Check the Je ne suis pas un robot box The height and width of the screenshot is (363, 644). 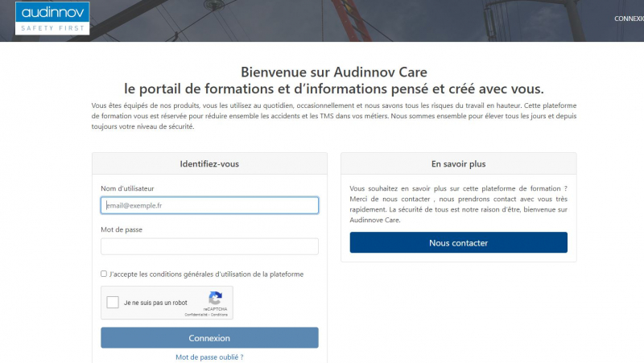tap(113, 302)
